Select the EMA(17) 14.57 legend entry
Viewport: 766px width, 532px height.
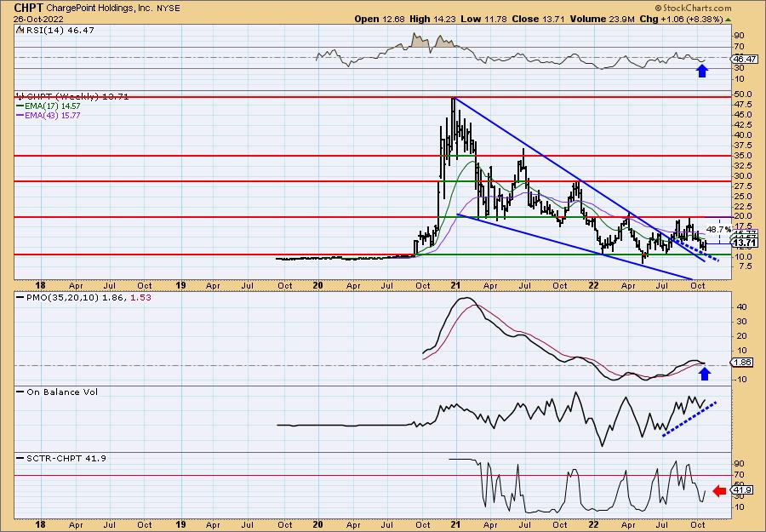tap(52, 106)
